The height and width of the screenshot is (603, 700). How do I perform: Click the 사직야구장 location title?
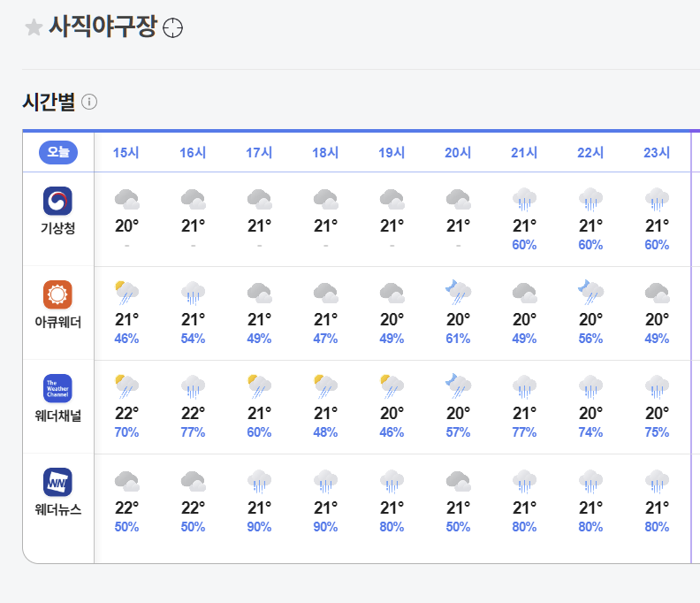(103, 27)
